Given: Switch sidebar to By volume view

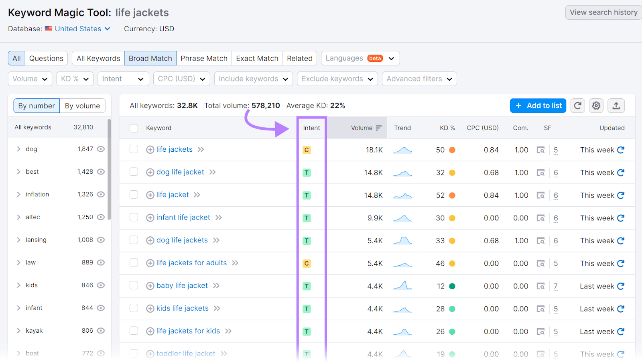Looking at the screenshot, I should pyautogui.click(x=82, y=106).
